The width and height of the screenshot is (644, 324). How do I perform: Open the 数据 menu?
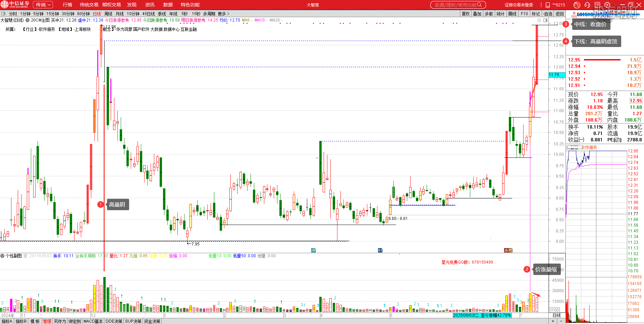(x=168, y=5)
